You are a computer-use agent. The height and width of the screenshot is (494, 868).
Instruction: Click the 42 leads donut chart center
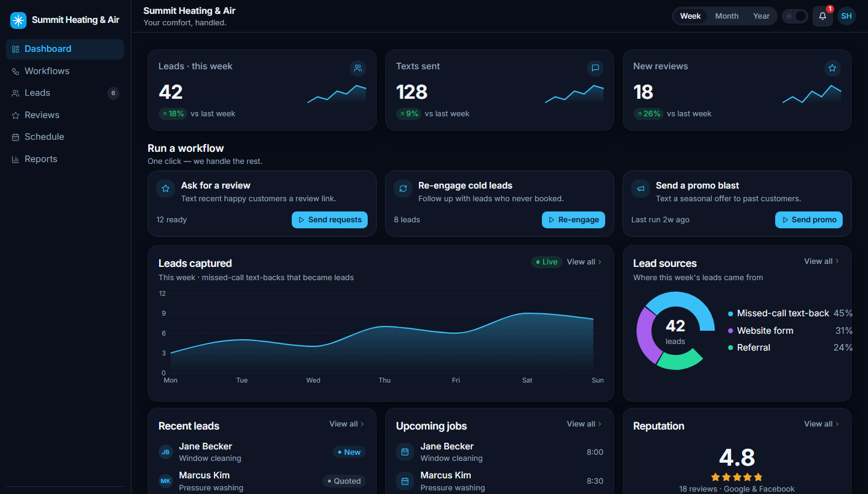[675, 331]
